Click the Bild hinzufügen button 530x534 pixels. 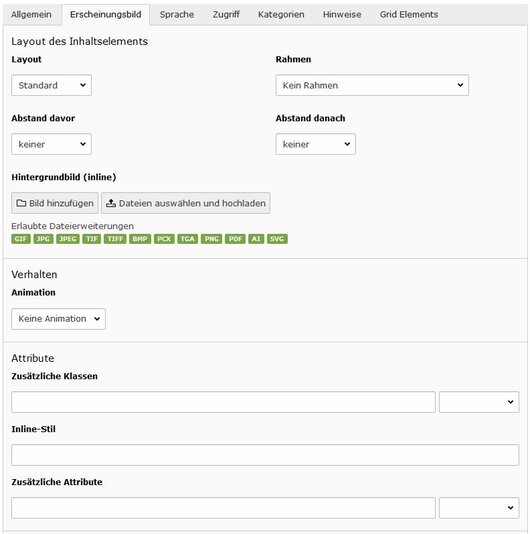55,203
